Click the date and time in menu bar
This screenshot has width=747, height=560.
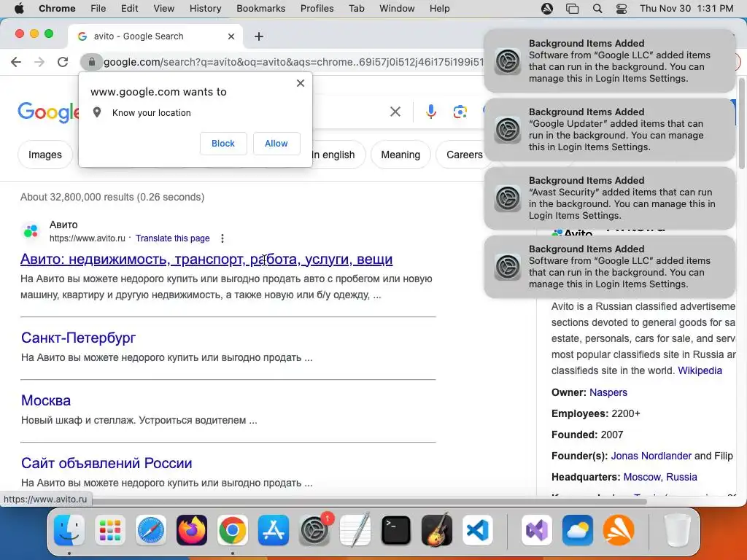coord(686,8)
